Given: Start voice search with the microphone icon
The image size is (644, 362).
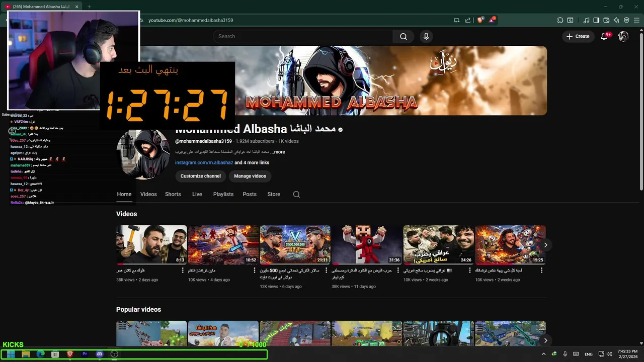Looking at the screenshot, I should click(x=426, y=36).
